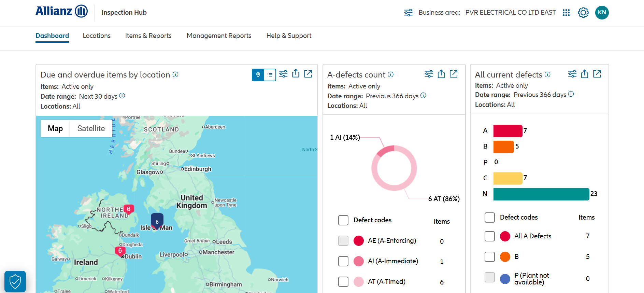Show info for Due and overdue items title
The width and height of the screenshot is (644, 293).
(175, 74)
